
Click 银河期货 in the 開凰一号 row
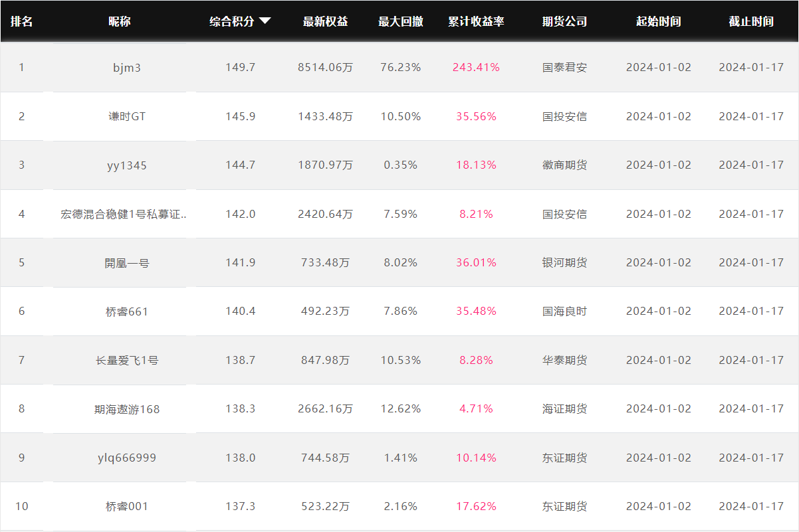(x=565, y=263)
